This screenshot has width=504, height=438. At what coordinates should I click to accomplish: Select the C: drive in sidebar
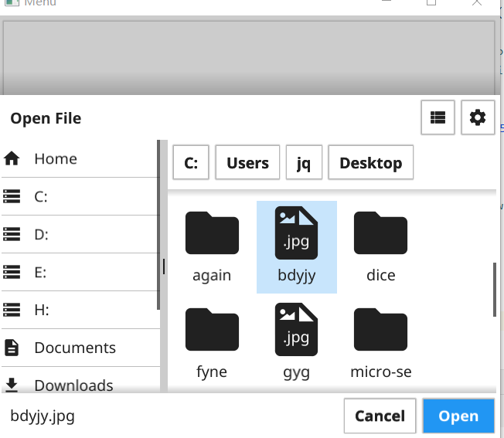41,196
